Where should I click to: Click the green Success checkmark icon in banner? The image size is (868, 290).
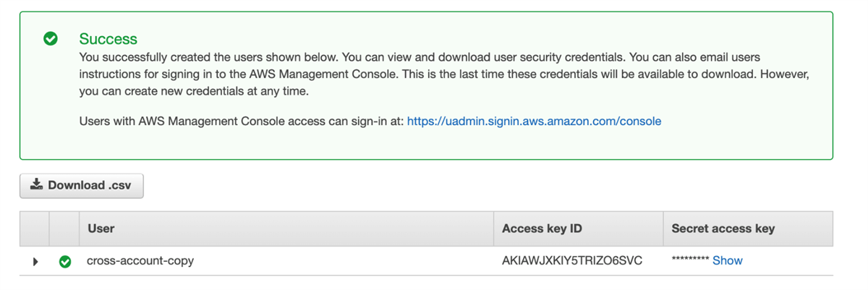point(51,39)
